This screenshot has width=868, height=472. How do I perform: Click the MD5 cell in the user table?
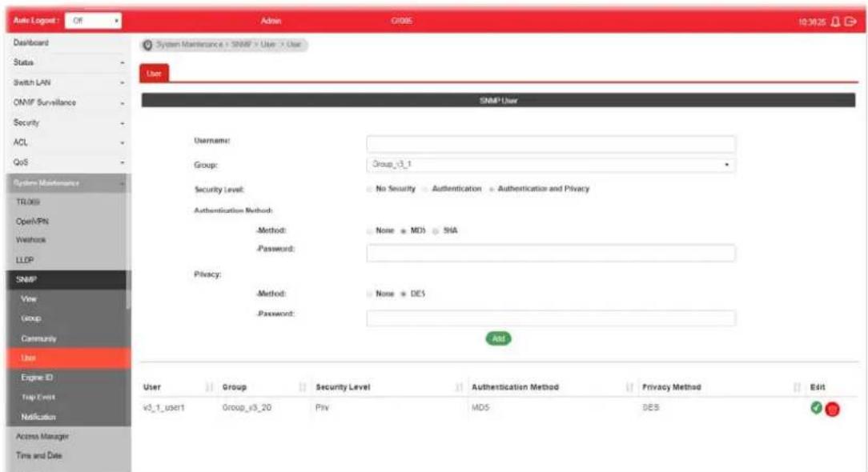pyautogui.click(x=480, y=408)
